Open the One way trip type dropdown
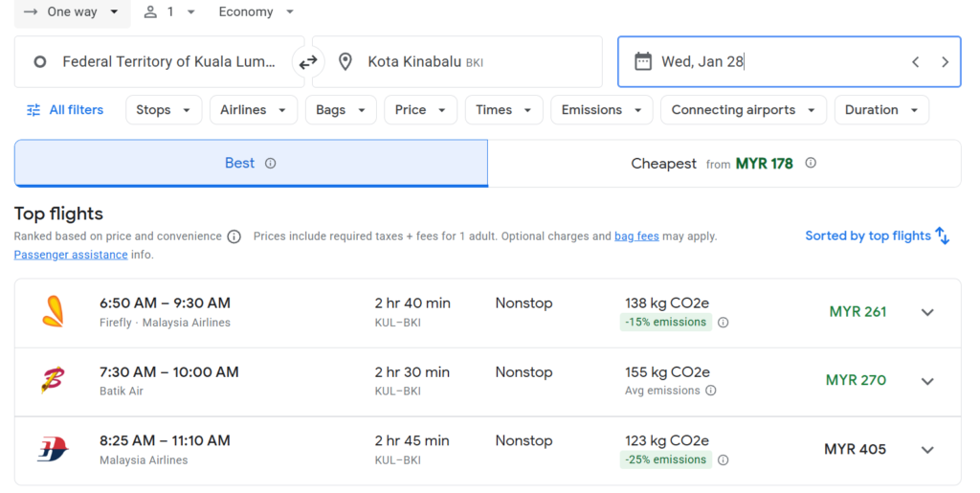980x493 pixels. pyautogui.click(x=72, y=12)
